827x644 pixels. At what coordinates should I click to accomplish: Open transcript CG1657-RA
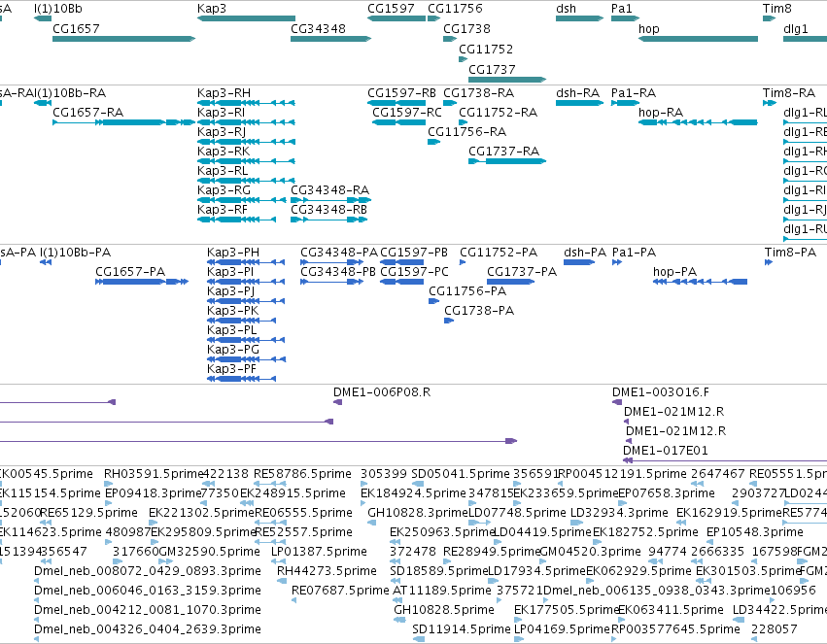click(88, 113)
